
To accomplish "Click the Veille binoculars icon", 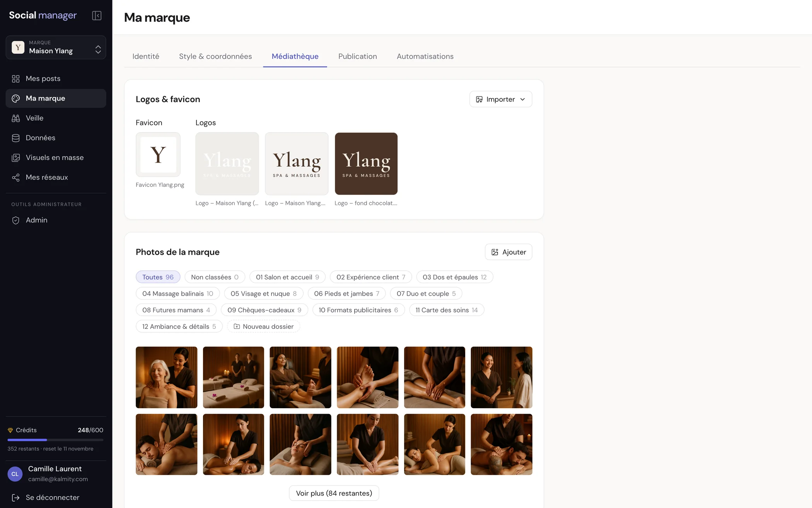I will coord(15,118).
